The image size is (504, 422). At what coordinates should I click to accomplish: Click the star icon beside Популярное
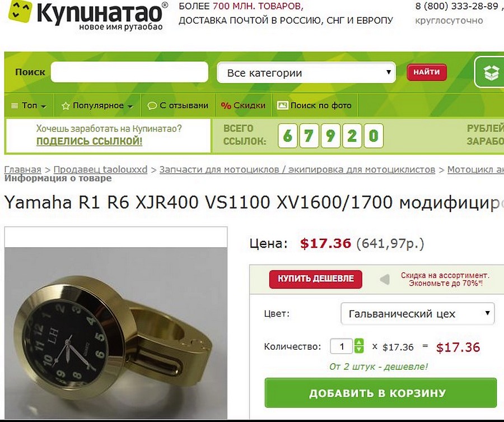tap(66, 106)
